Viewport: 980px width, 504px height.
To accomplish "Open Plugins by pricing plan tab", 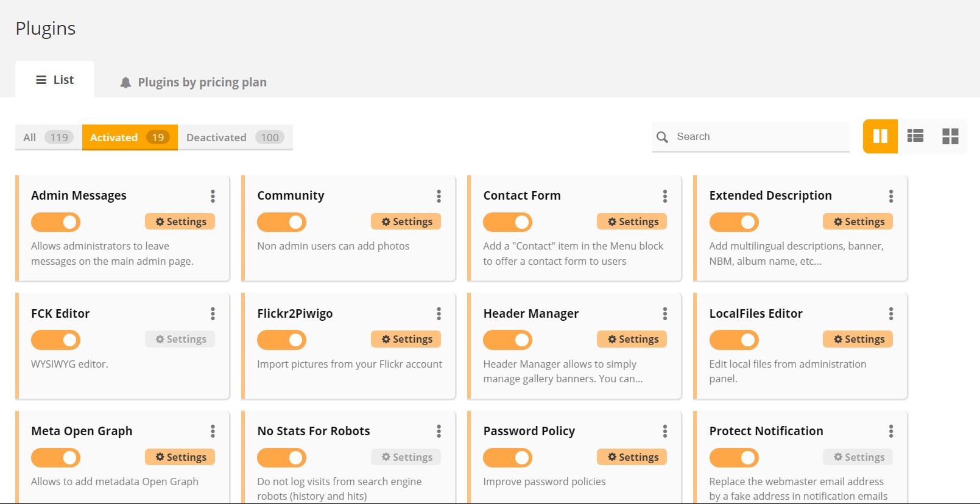I will tap(193, 82).
